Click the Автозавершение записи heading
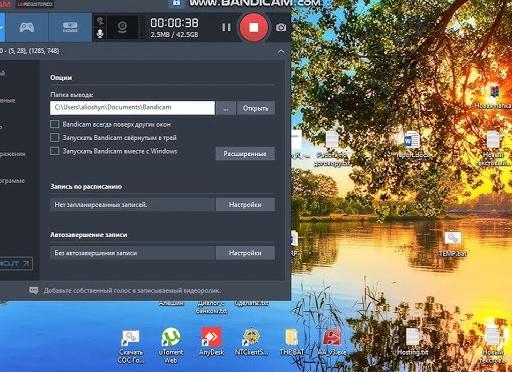512x372 pixels. coord(89,235)
